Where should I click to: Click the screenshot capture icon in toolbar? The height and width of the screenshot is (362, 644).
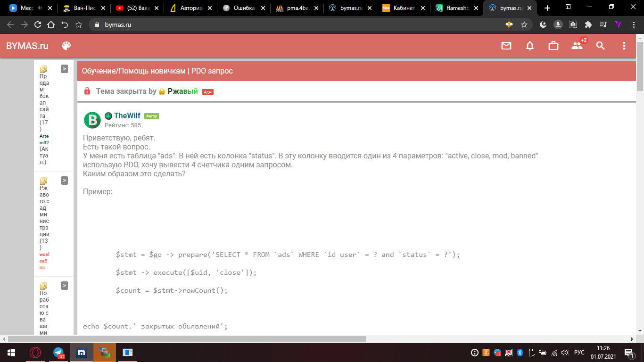[x=573, y=25]
